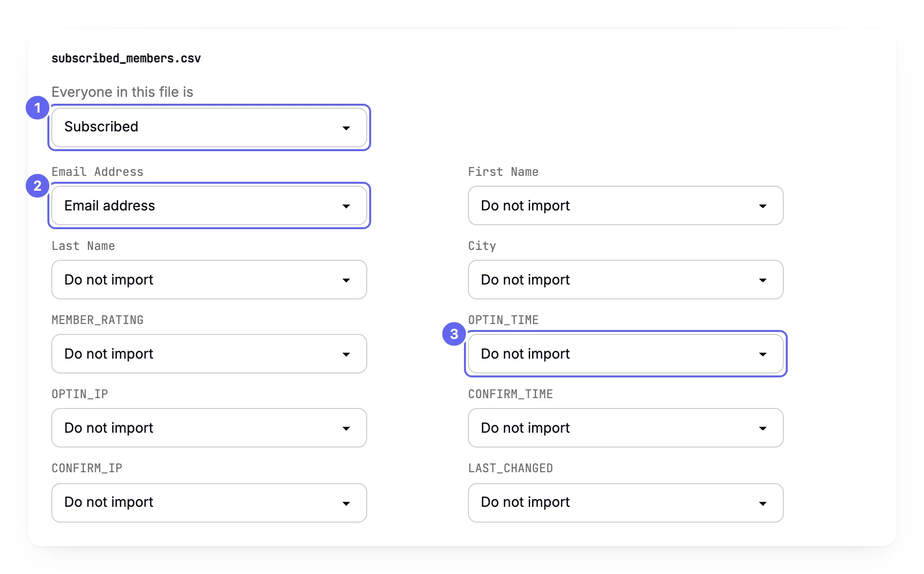The width and height of the screenshot is (924, 574).
Task: Open the Email Address column mapping dropdown
Action: (209, 205)
